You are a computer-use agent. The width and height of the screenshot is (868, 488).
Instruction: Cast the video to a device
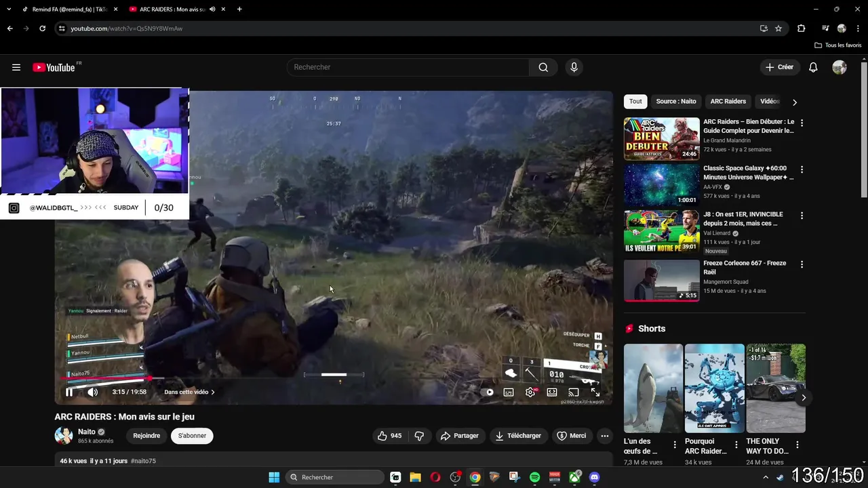coord(574,392)
